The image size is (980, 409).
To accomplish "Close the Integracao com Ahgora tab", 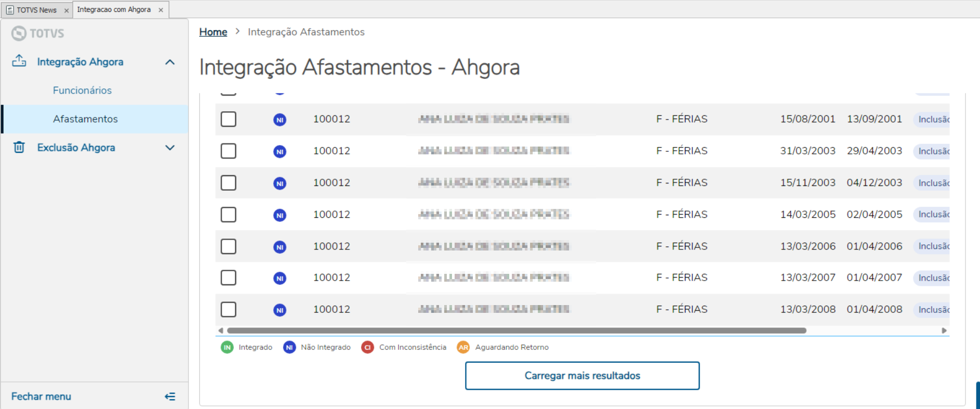I will coord(161,10).
